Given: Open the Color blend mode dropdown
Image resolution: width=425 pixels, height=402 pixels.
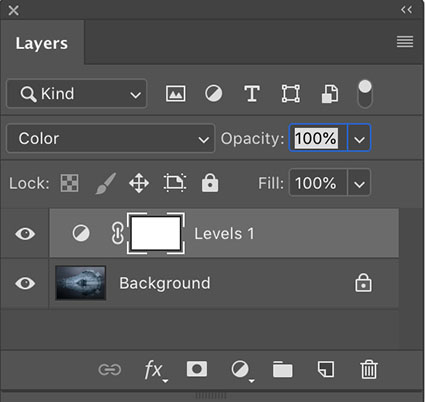Looking at the screenshot, I should point(111,138).
